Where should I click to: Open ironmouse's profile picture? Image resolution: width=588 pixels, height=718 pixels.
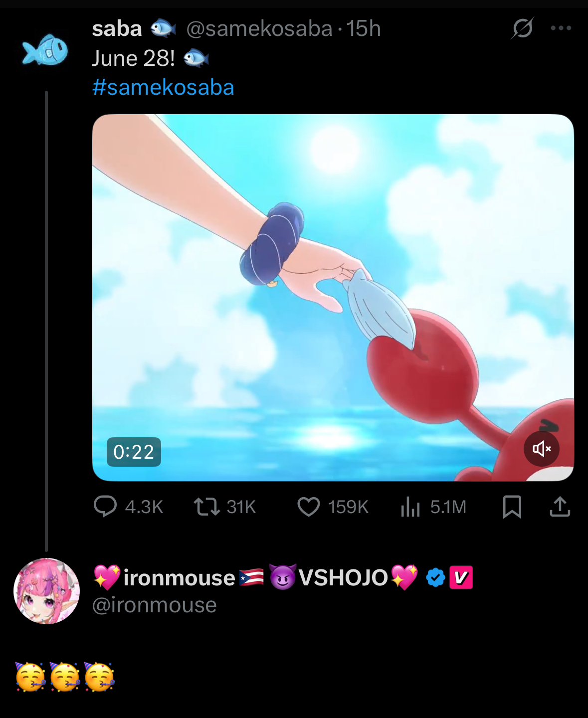(47, 591)
